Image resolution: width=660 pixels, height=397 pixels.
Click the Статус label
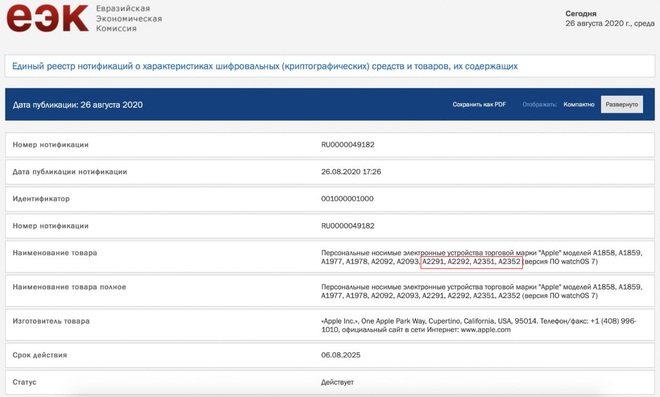coord(24,382)
